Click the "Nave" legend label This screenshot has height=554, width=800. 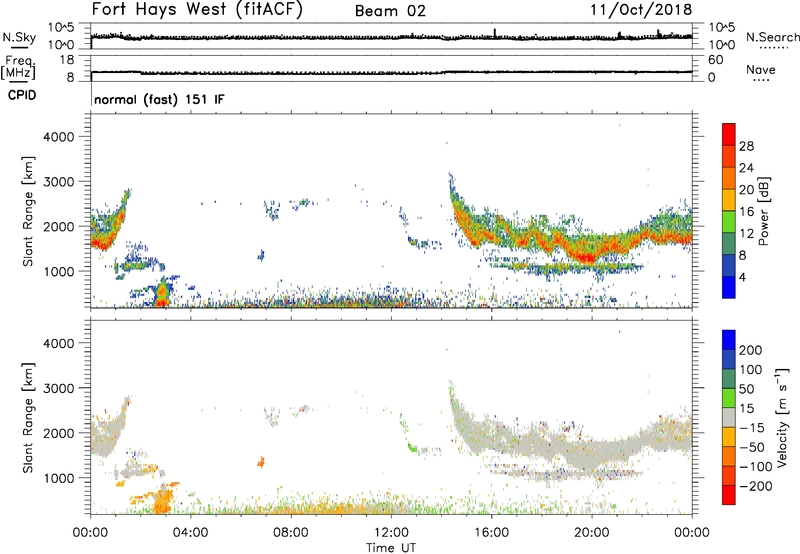(x=761, y=69)
